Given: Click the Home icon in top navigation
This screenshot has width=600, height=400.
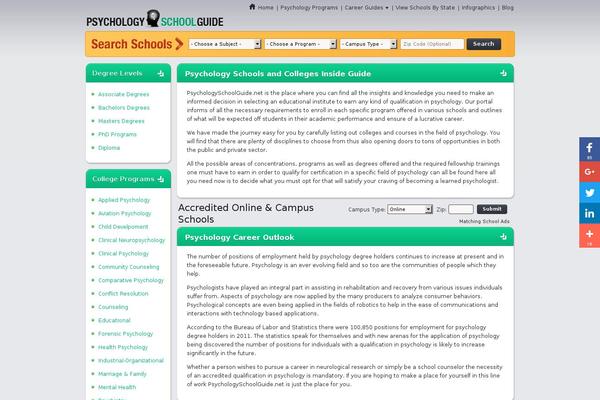Looking at the screenshot, I should point(252,7).
